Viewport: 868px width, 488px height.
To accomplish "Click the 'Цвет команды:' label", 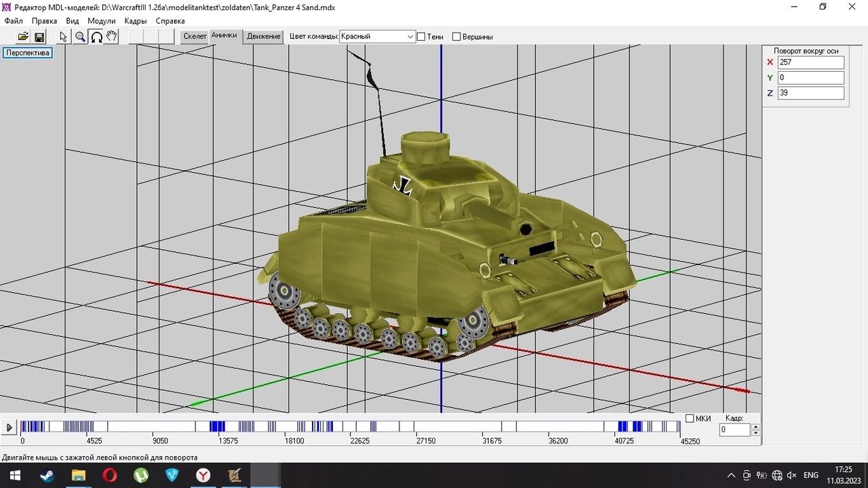I will pyautogui.click(x=313, y=37).
